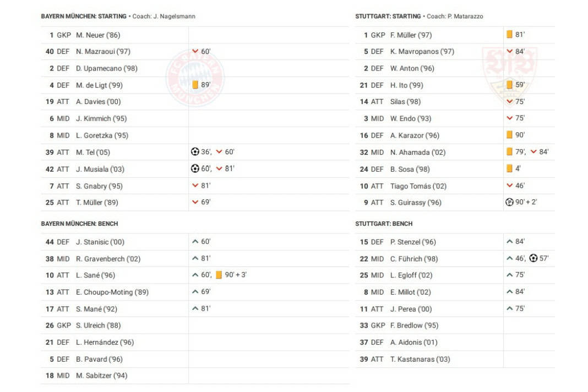This screenshot has width=588, height=392.
Task: Click the FC Bayern München club crest
Action: click(195, 78)
